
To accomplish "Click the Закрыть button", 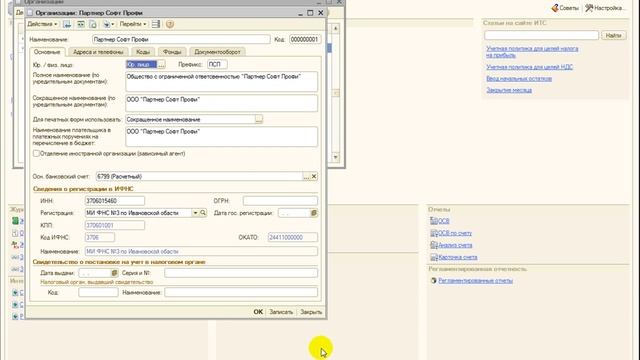I will tap(311, 312).
